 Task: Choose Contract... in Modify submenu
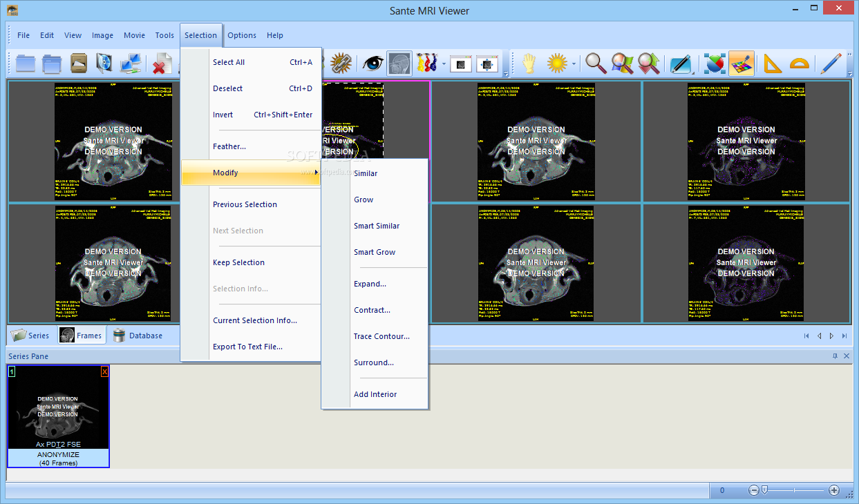[375, 310]
